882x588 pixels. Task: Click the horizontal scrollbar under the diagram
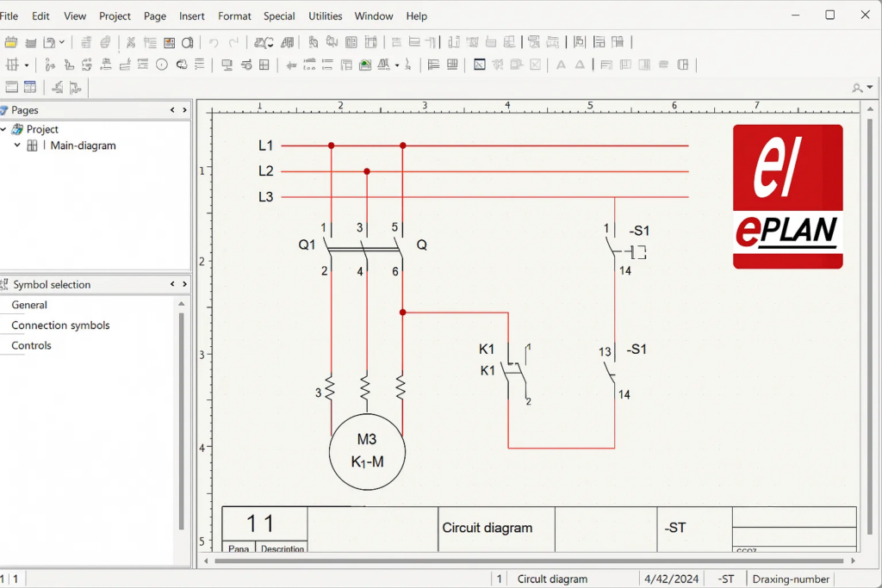coord(517,560)
